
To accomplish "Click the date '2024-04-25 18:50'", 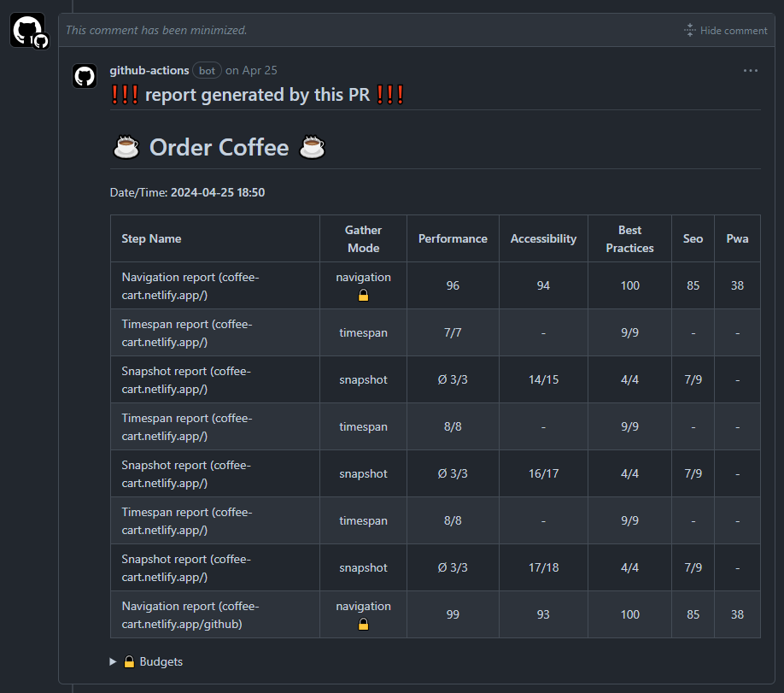I will (x=218, y=192).
